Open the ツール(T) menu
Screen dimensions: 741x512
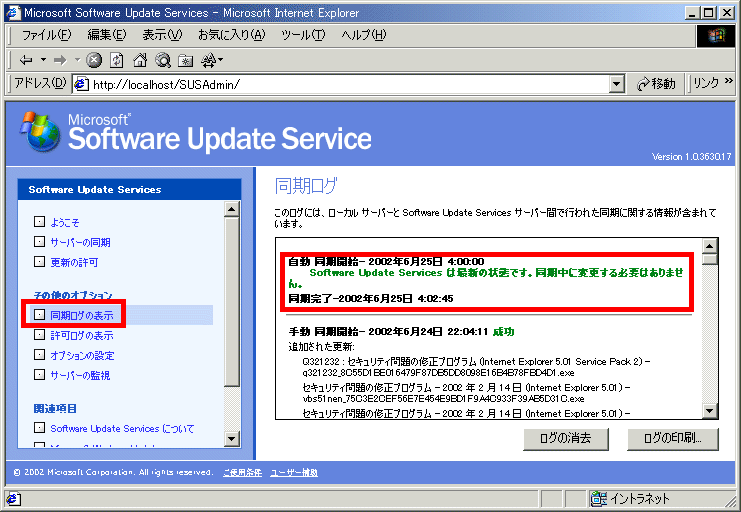pyautogui.click(x=303, y=35)
